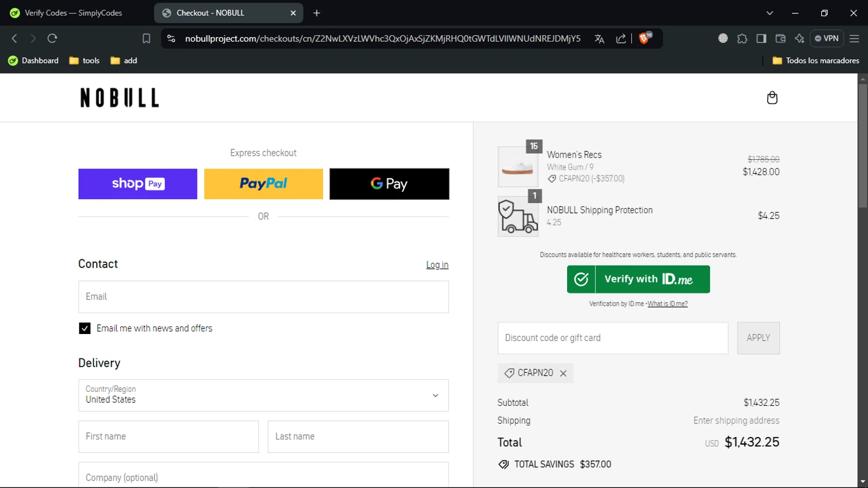Open the Dashboard bookmark
This screenshot has height=488, width=868.
point(34,60)
